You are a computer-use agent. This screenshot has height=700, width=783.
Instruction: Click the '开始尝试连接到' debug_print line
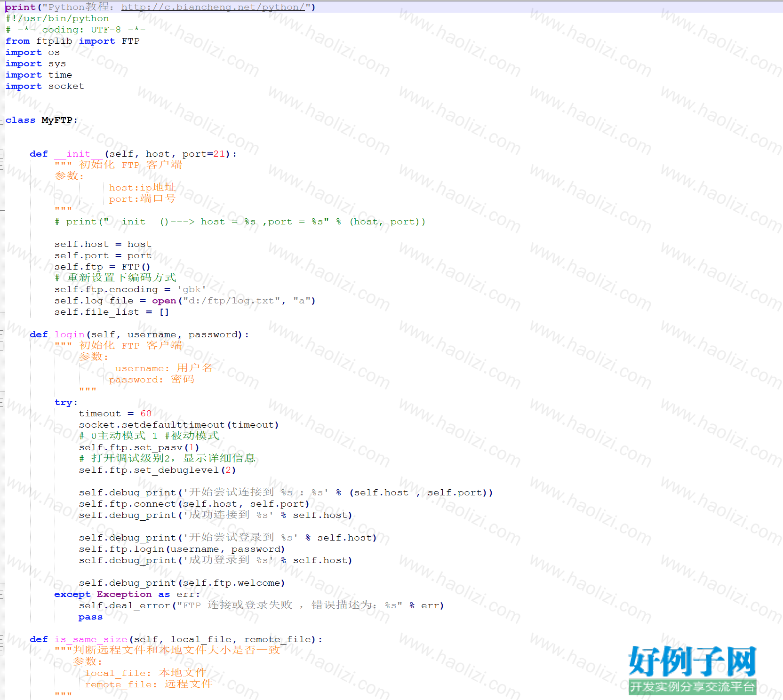tap(286, 493)
